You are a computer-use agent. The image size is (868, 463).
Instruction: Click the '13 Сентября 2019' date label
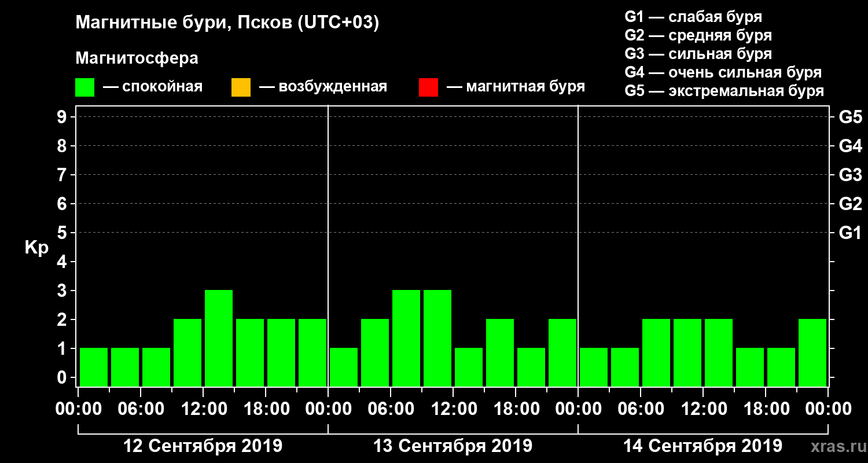click(x=453, y=446)
